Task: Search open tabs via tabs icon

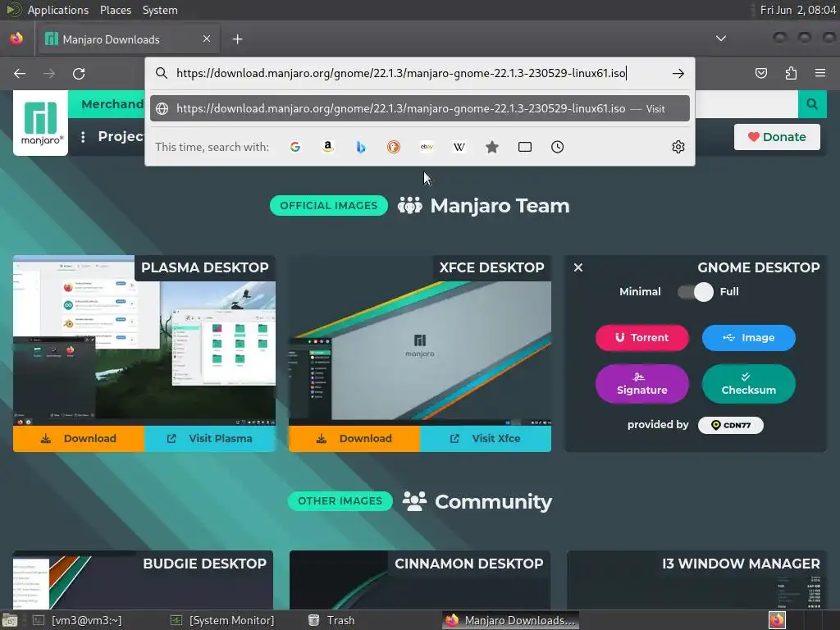Action: [x=525, y=147]
